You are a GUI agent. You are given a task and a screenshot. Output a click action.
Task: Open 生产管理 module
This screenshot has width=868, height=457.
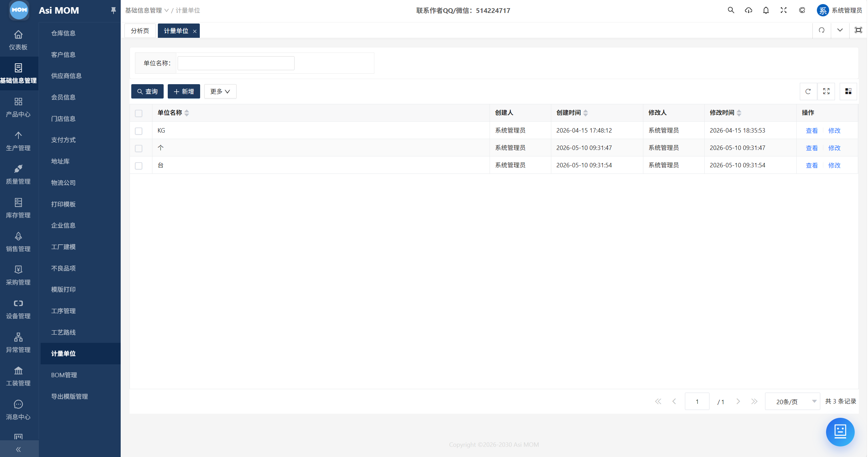(18, 141)
